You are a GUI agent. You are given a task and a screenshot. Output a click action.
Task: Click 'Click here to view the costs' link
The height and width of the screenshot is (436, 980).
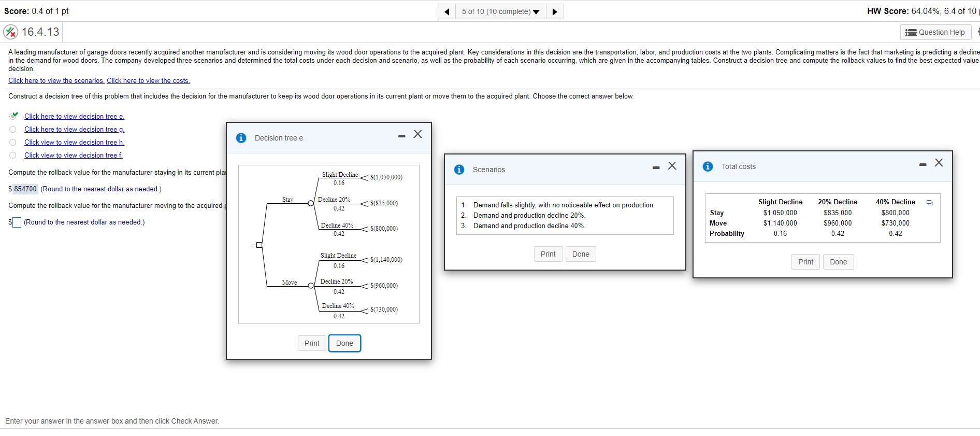point(149,80)
